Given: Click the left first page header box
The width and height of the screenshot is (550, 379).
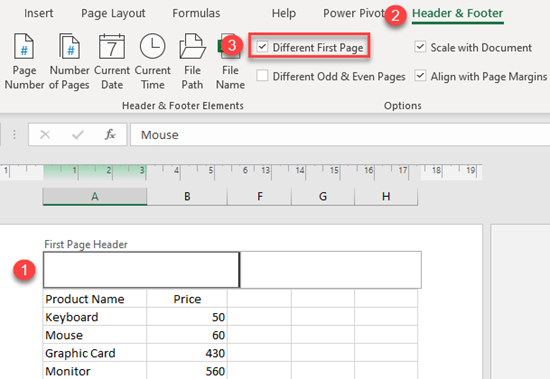Looking at the screenshot, I should 141,270.
